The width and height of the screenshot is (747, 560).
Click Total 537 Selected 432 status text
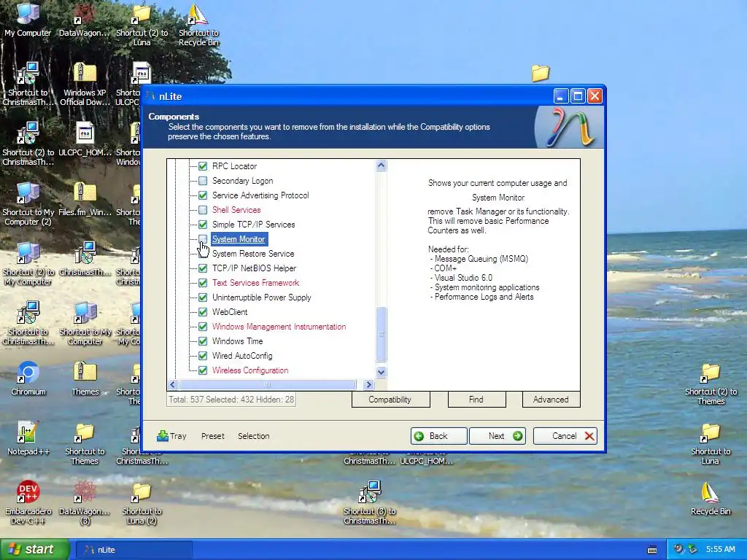coord(231,400)
